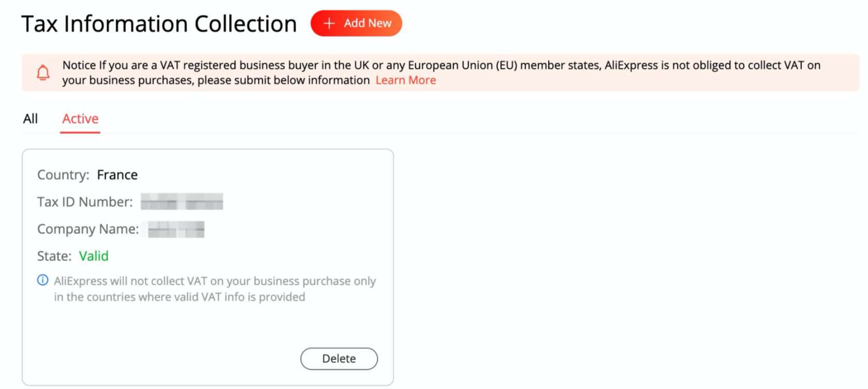This screenshot has width=868, height=389.
Task: Add New tax information entry
Action: tap(356, 23)
